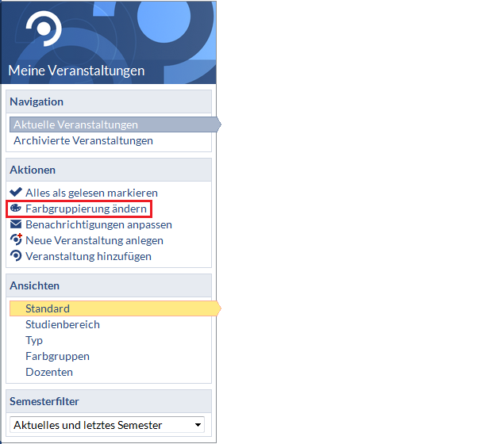This screenshot has height=444, width=504.
Task: Click the palette icon for Farbgruppierung ändern
Action: point(16,208)
